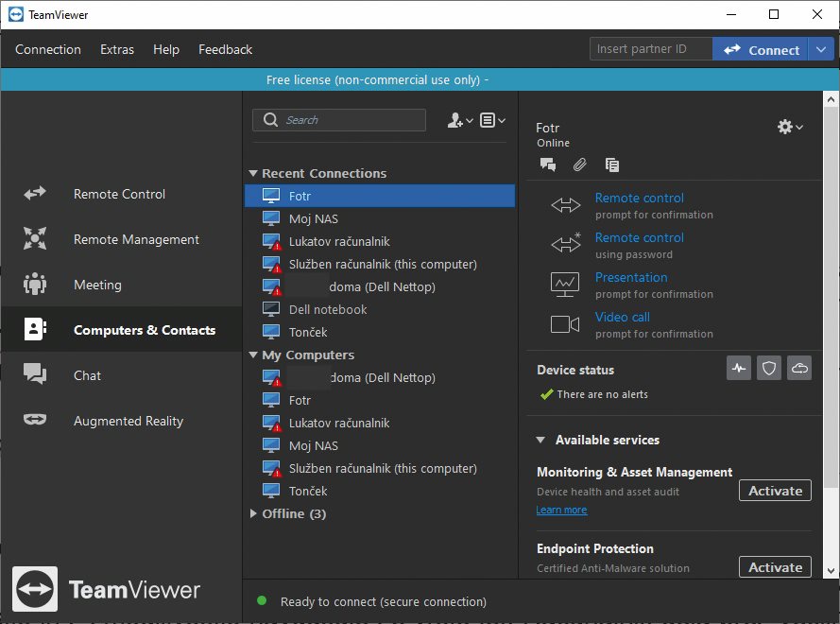Select Služben računalnik in Recent Connections
This screenshot has height=624, width=840.
pyautogui.click(x=380, y=264)
